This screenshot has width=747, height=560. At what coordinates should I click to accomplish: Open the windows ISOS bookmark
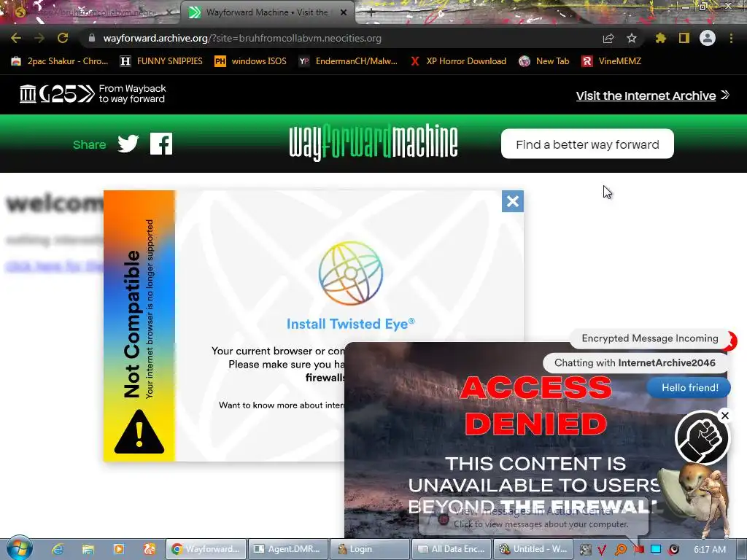click(x=251, y=61)
